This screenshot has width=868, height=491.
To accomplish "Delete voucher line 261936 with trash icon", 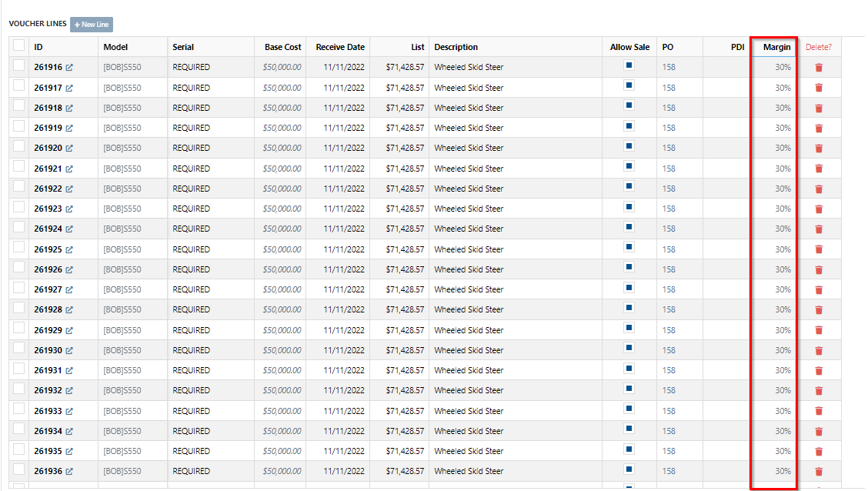I will point(819,472).
